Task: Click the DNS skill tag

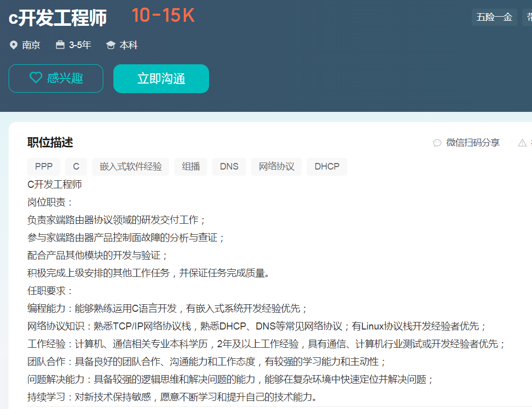Action: (x=229, y=167)
